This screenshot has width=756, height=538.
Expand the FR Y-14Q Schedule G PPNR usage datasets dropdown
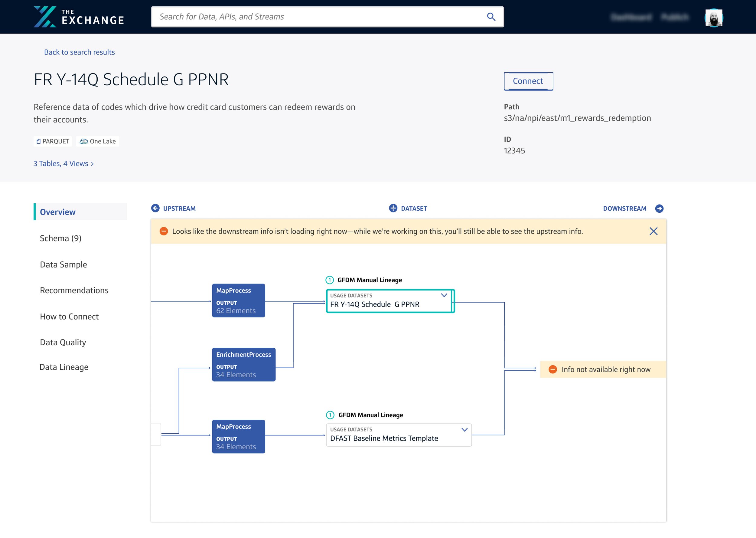coord(444,295)
